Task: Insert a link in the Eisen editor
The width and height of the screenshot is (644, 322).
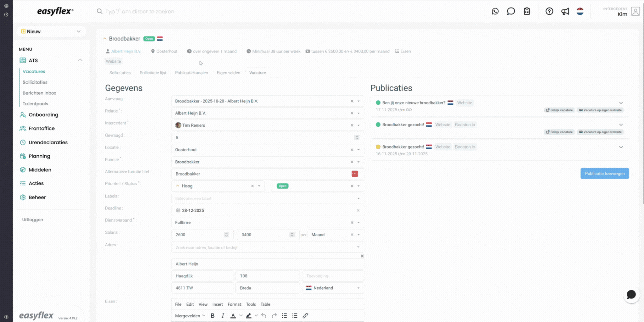Action: [305, 315]
